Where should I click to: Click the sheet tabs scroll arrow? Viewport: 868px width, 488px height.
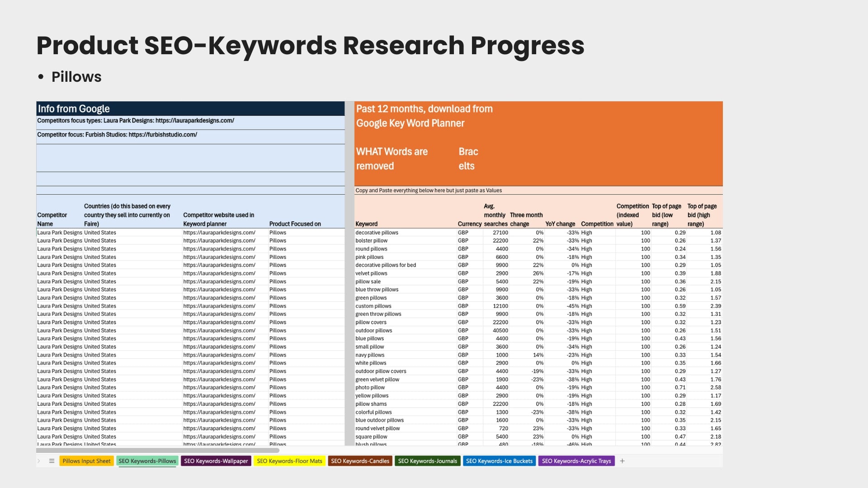click(x=39, y=461)
